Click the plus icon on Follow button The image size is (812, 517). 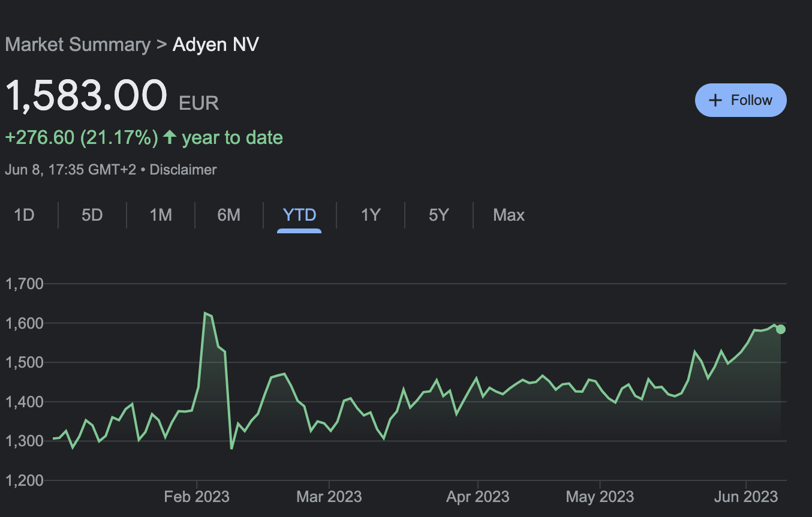[x=716, y=100]
